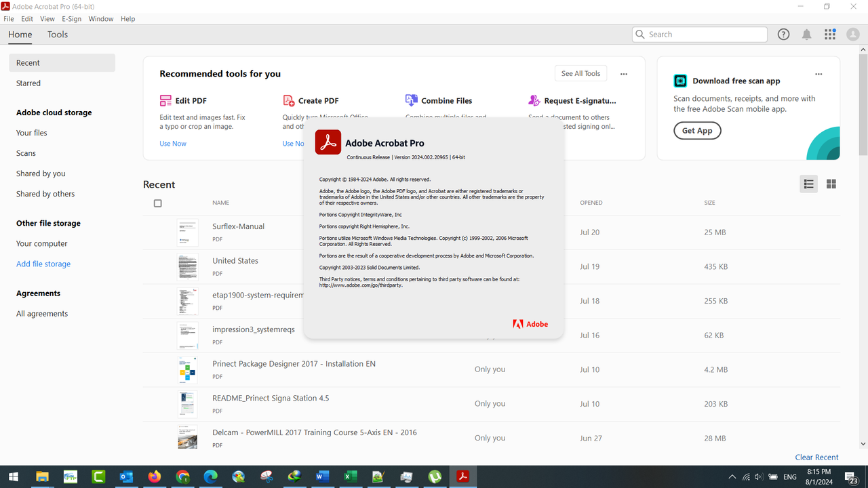
Task: Open the Edit PDF tool icon
Action: [165, 100]
